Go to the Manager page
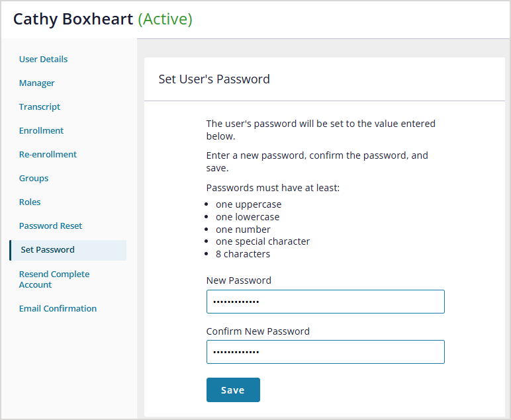Screen dimensions: 511x420 [36, 83]
